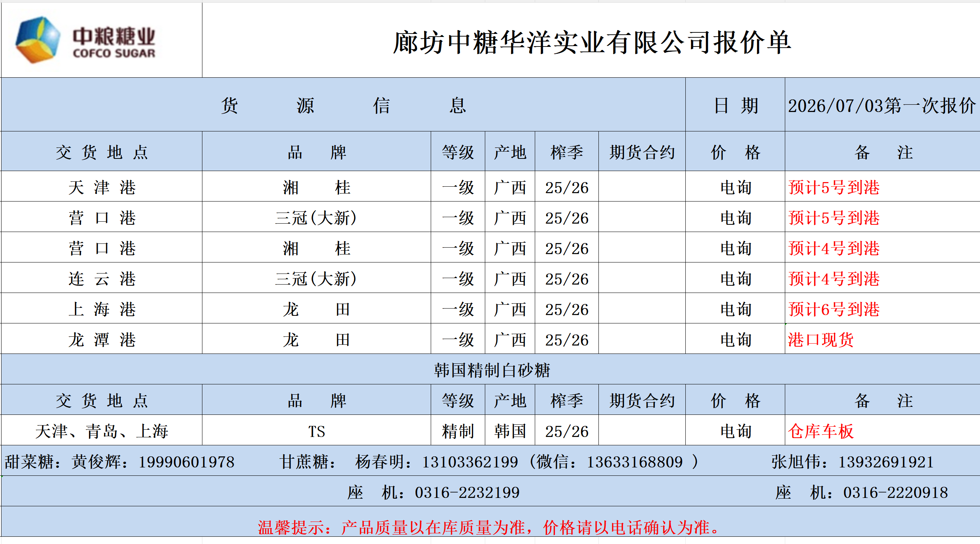Click the 期货合约 header in the upper table

coord(642,152)
